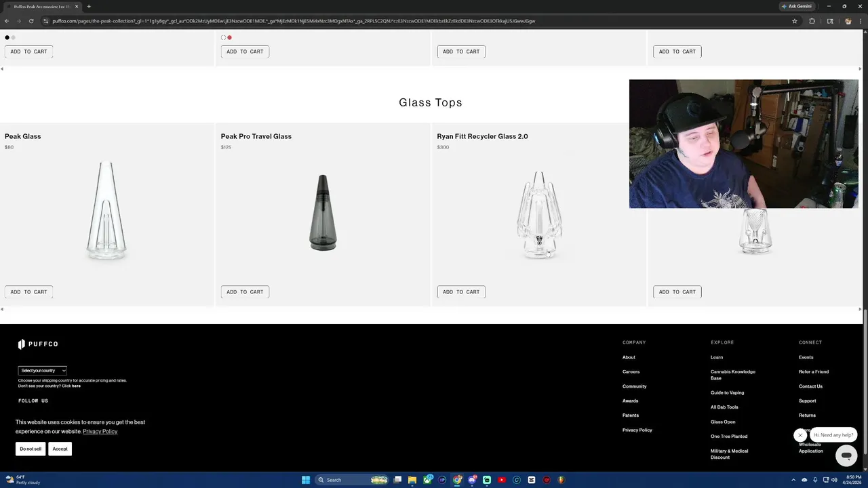
Task: Open the About footer link
Action: tap(629, 357)
